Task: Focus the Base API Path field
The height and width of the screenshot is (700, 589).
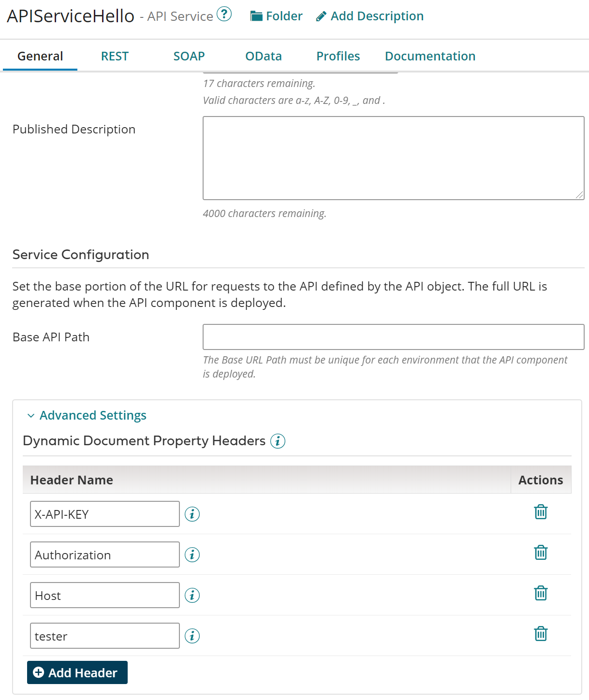Action: [x=393, y=337]
